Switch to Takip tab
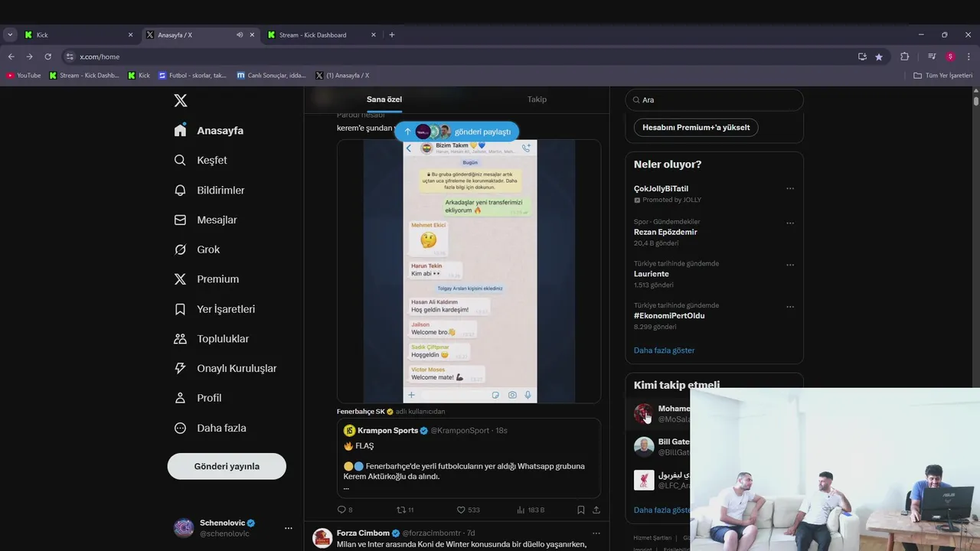The image size is (980, 551). coord(537,99)
